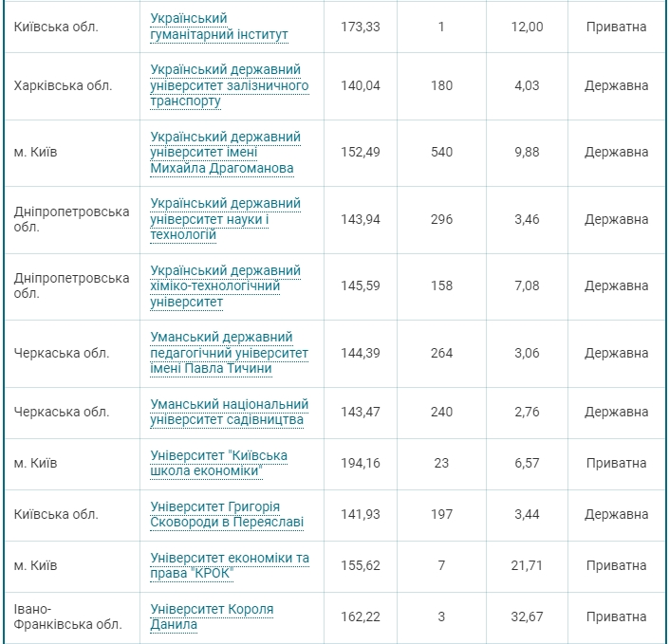Open Український державний університет залізничного транспорту link
This screenshot has width=669, height=644.
click(x=229, y=85)
